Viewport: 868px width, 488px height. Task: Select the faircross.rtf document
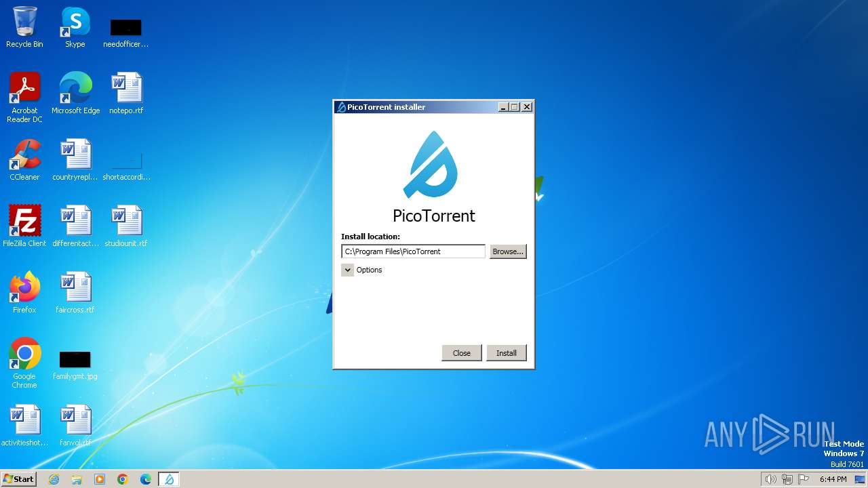75,293
